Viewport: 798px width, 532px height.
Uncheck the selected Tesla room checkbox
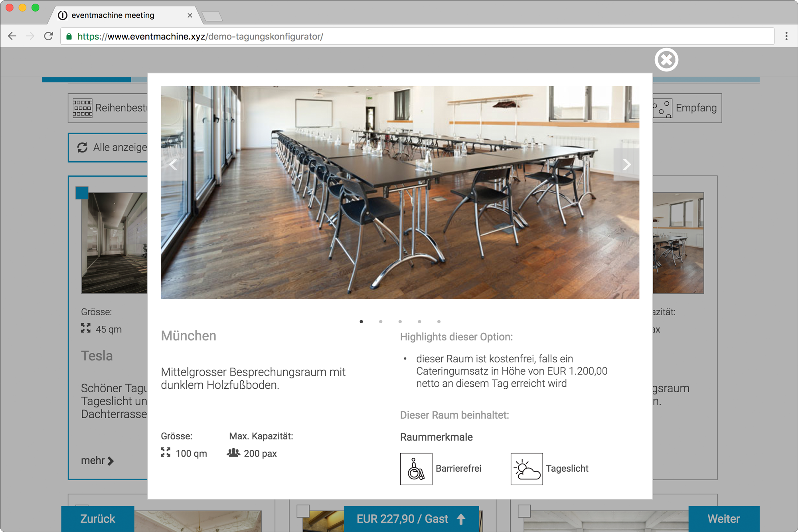(x=82, y=193)
